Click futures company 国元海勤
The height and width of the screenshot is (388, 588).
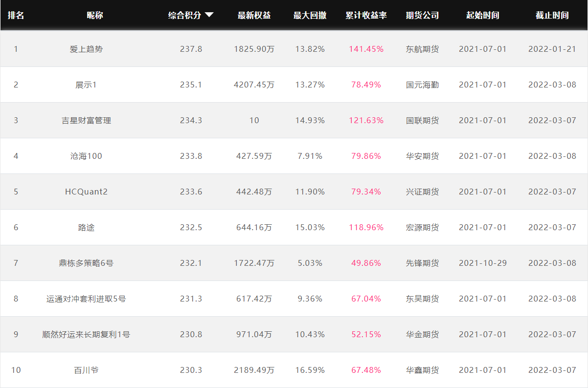423,85
